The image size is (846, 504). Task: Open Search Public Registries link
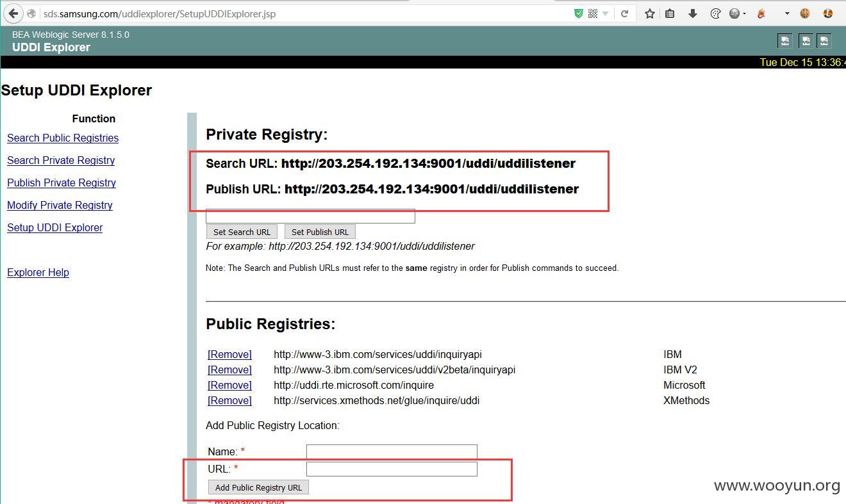pyautogui.click(x=63, y=138)
